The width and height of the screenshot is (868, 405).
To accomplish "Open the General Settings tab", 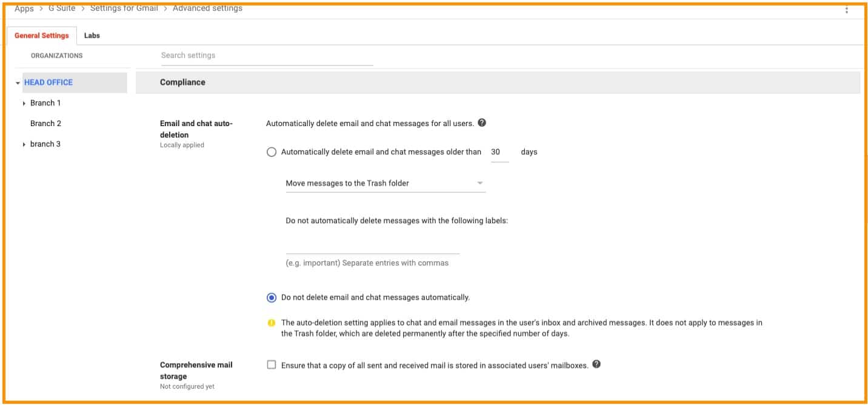I will click(x=42, y=36).
